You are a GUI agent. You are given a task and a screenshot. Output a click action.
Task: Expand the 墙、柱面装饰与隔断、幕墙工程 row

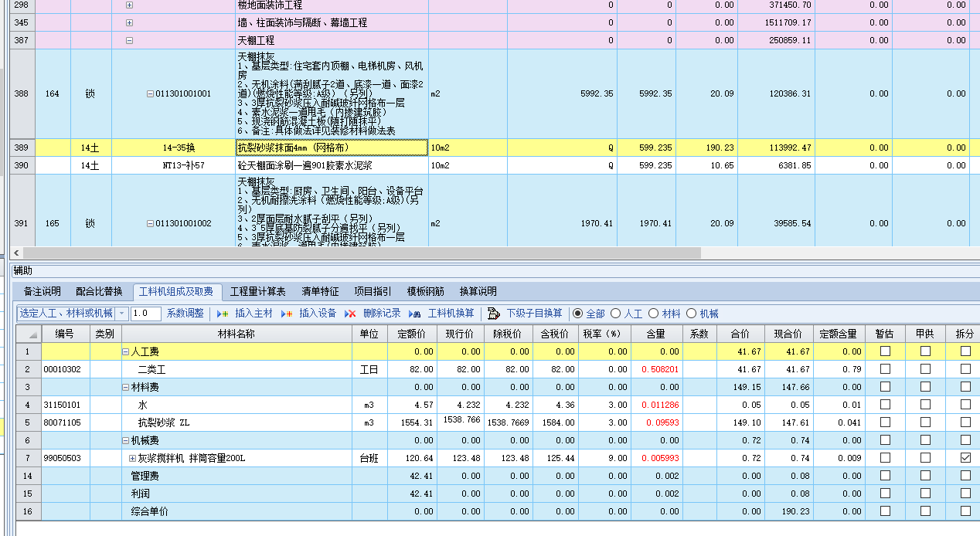click(129, 22)
